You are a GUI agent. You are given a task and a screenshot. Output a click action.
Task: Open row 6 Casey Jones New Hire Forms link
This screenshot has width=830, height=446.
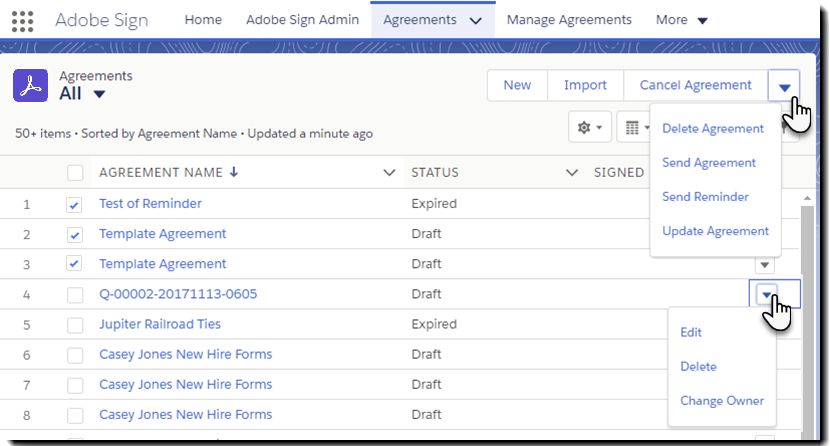[185, 354]
